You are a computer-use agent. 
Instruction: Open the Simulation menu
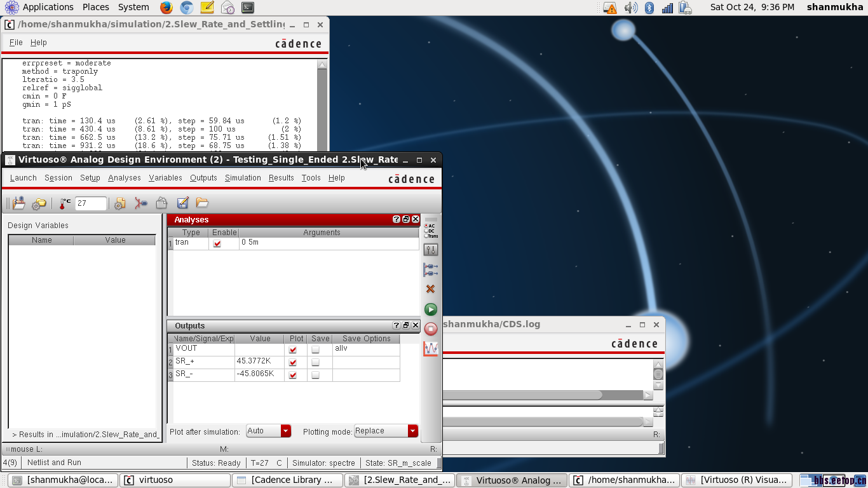(243, 178)
